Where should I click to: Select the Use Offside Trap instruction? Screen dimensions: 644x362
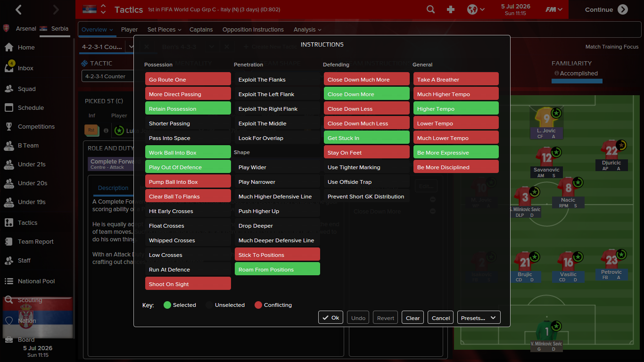coord(367,182)
